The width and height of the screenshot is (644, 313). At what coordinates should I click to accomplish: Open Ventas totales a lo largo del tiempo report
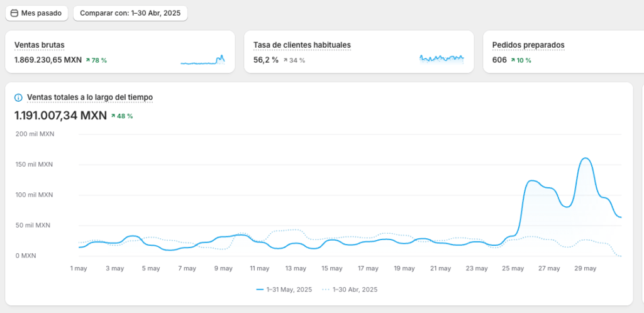point(89,97)
